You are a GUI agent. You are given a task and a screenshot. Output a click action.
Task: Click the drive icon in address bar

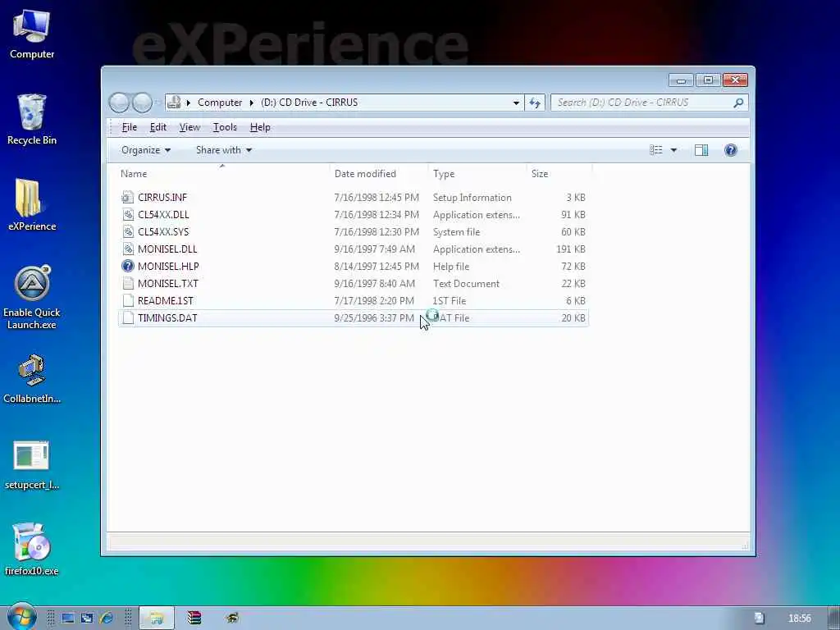174,103
